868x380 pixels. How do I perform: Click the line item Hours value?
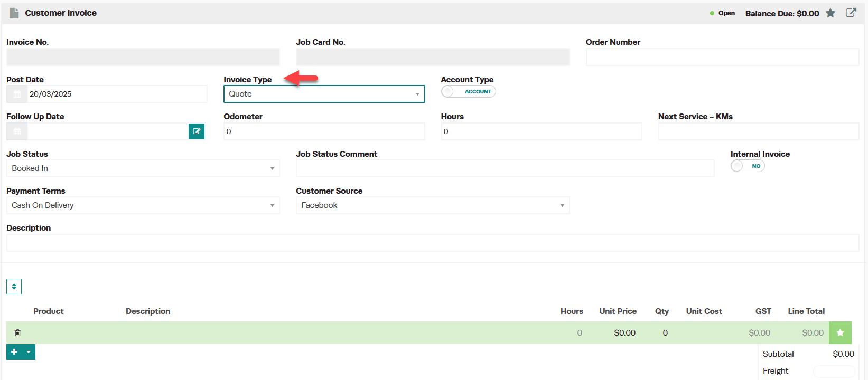point(580,333)
